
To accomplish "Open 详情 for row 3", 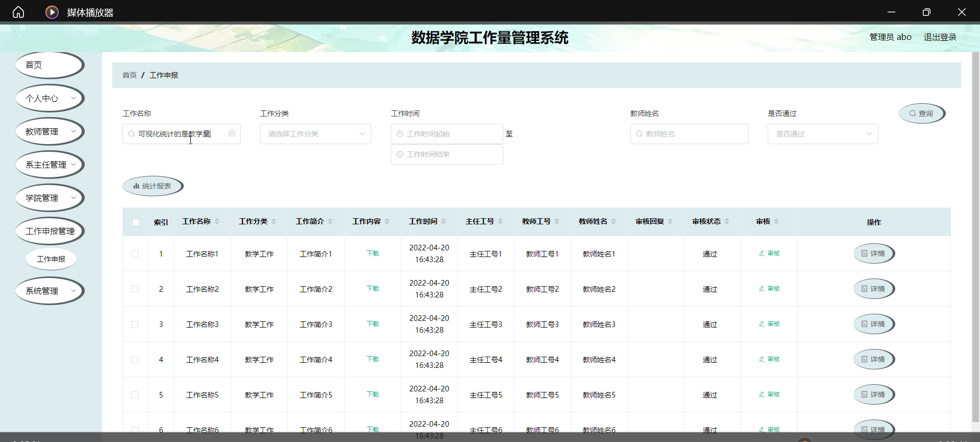I will pos(874,324).
